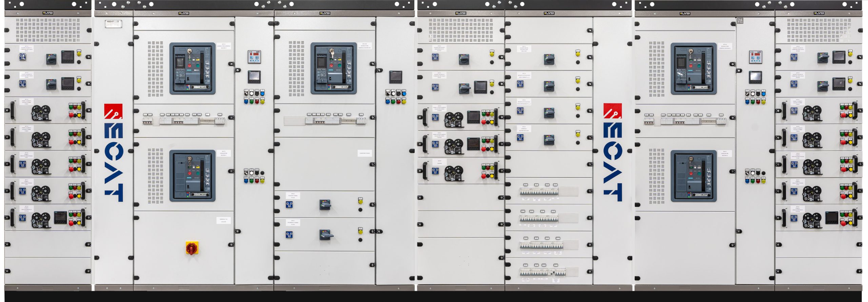Click the top meter display in the far-right cabinet
This screenshot has height=302, width=868.
(x=839, y=57)
